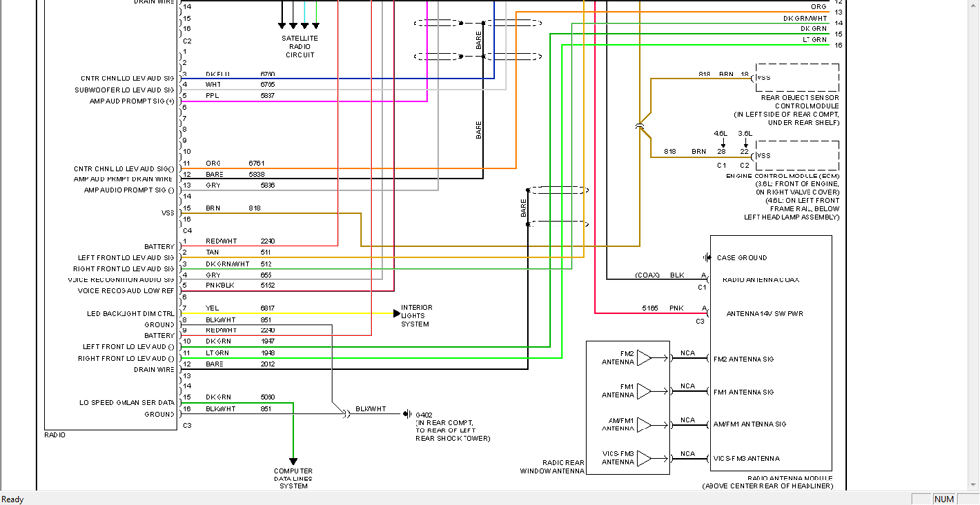The image size is (980, 505).
Task: Click the 'COMPUTER DATA LINES SYSTEM' label
Action: 293,479
